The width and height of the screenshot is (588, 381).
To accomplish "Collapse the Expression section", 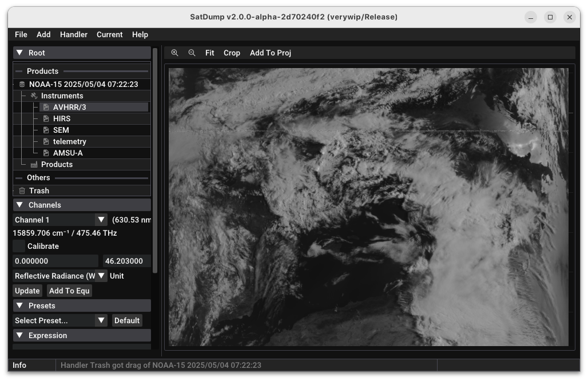I will click(19, 335).
